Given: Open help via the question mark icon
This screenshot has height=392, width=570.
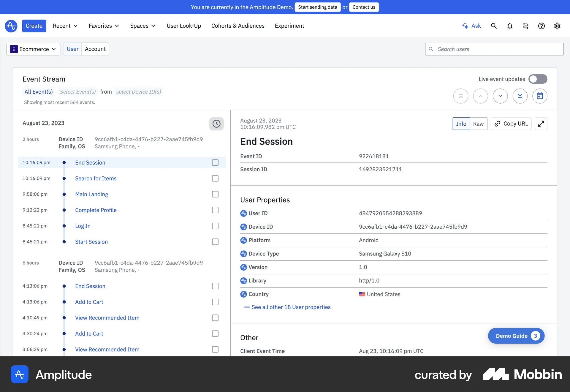Looking at the screenshot, I should point(541,26).
